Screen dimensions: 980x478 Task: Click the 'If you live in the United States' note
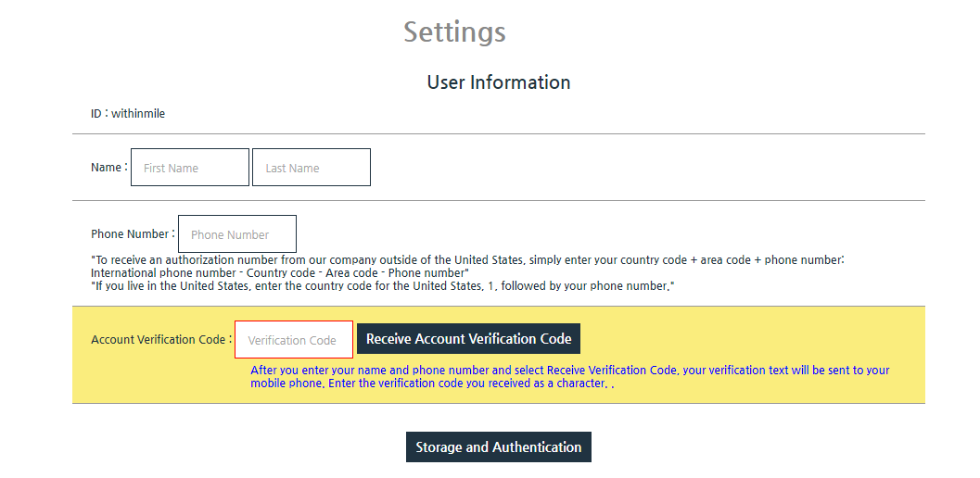(383, 286)
